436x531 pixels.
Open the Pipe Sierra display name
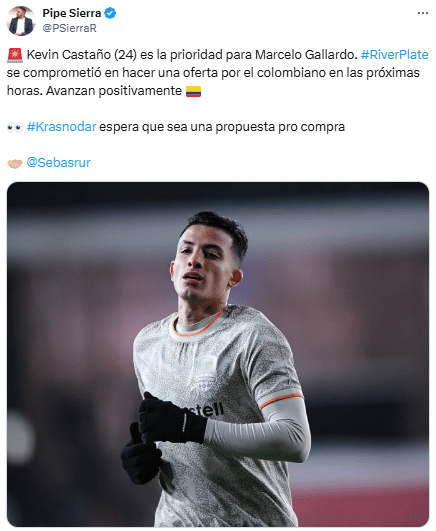coord(72,13)
